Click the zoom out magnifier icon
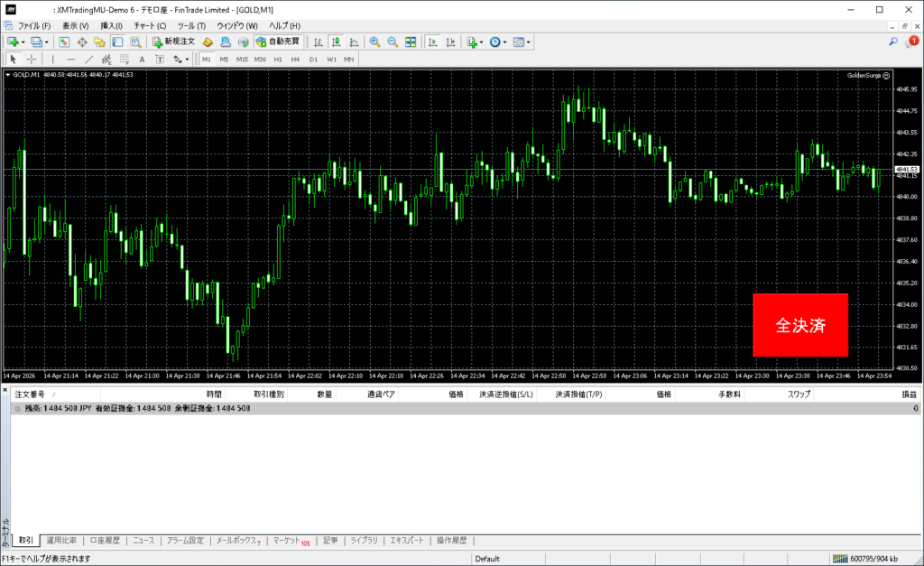 click(393, 42)
